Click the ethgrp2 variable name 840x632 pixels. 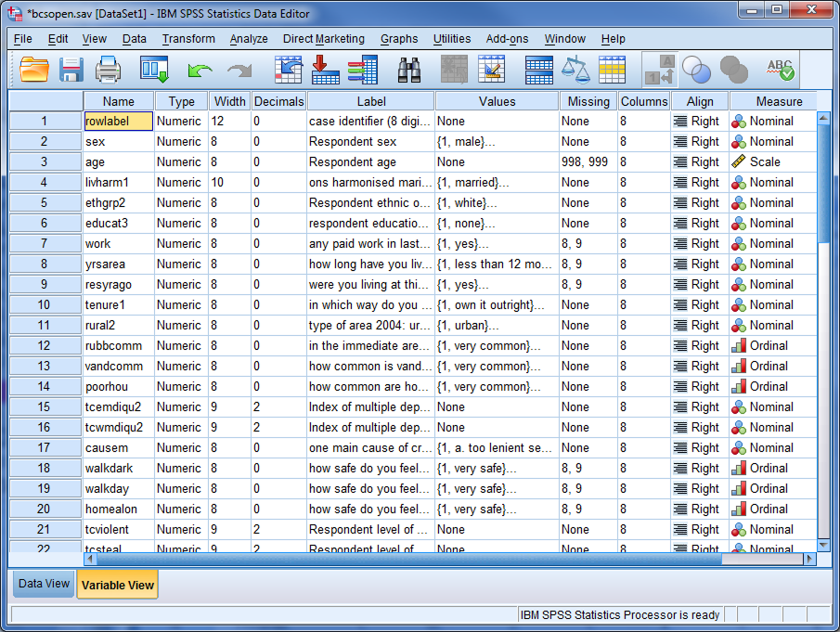point(105,203)
